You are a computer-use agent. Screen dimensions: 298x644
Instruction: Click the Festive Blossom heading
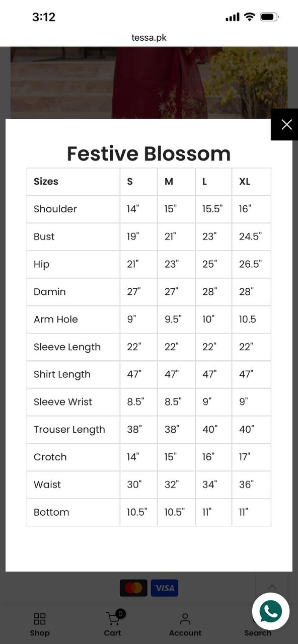click(x=149, y=153)
